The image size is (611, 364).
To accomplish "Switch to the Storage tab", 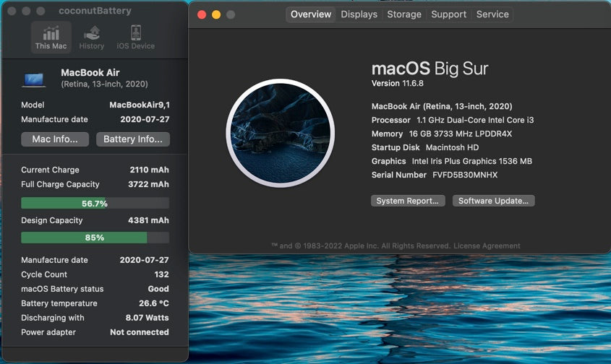I will pos(404,14).
